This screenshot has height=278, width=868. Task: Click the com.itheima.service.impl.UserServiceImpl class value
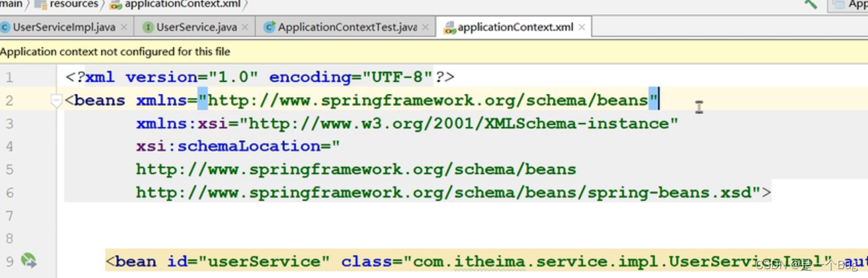click(617, 262)
